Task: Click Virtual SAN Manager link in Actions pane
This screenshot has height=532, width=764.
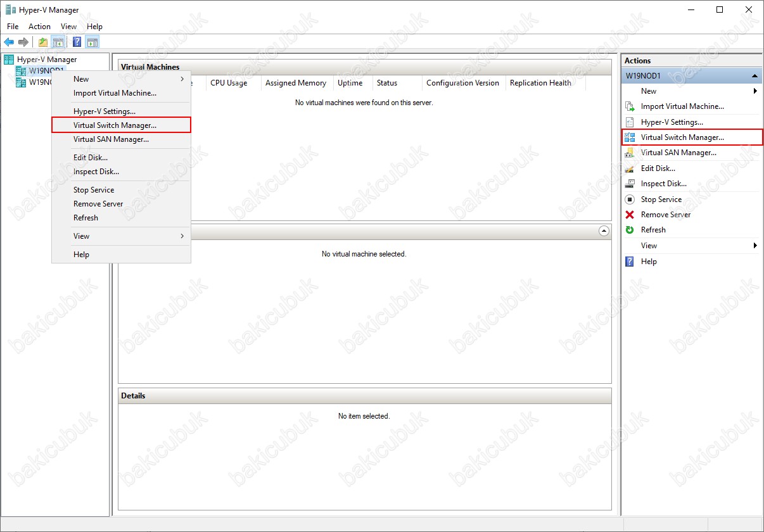Action: tap(678, 153)
